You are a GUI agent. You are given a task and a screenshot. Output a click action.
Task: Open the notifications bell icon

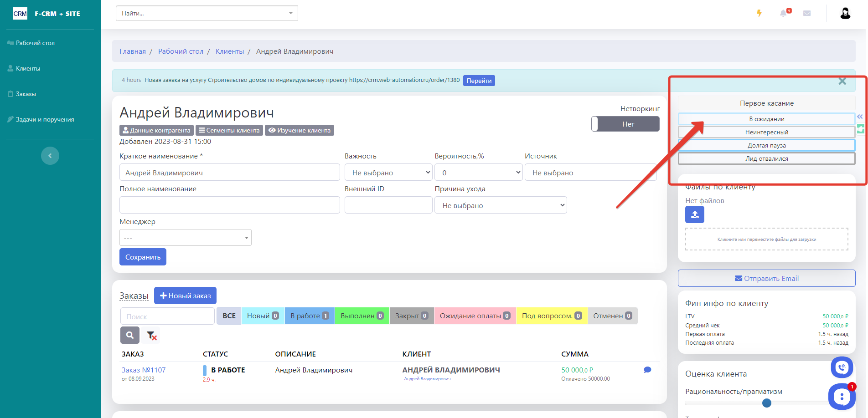click(x=784, y=13)
